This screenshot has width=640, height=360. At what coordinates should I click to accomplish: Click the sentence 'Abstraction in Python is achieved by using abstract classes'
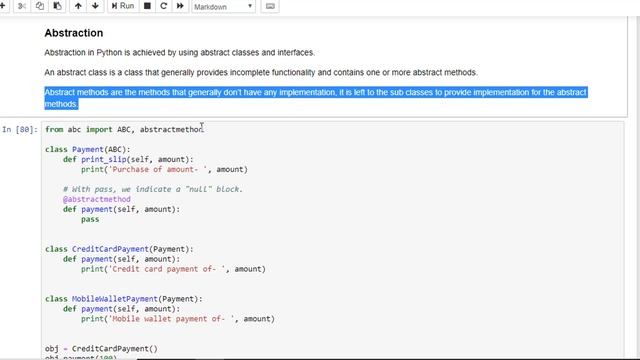tap(180, 53)
